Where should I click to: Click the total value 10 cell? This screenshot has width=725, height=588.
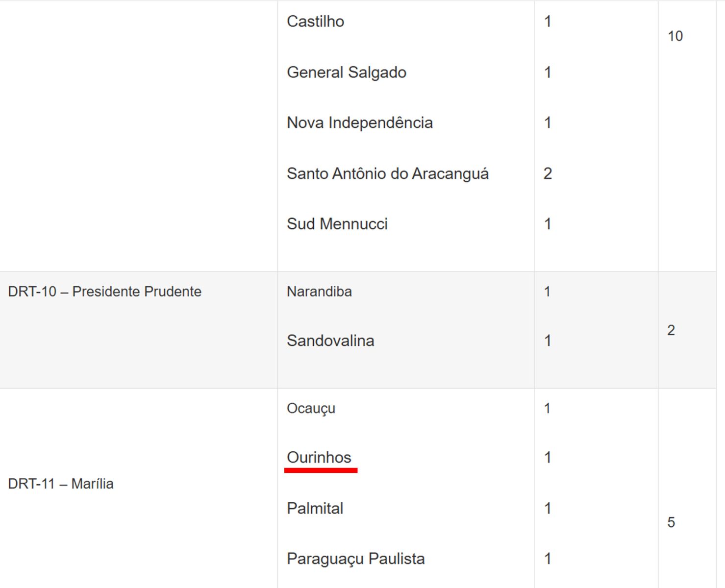(675, 36)
